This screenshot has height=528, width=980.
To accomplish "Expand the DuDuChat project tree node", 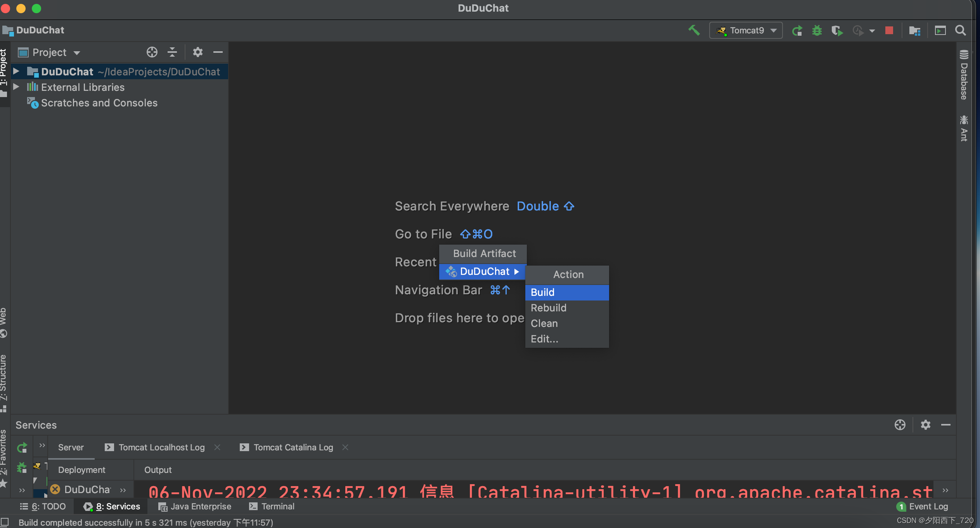I will coord(16,71).
